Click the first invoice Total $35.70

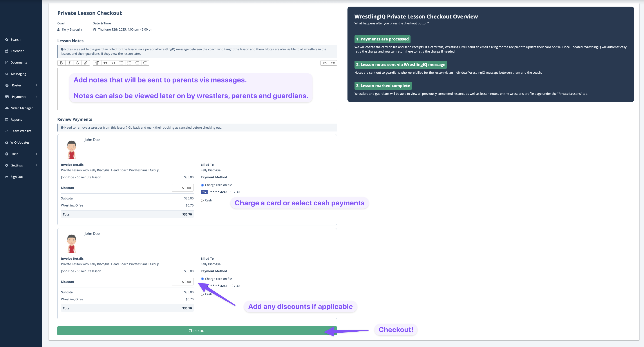[x=127, y=215]
